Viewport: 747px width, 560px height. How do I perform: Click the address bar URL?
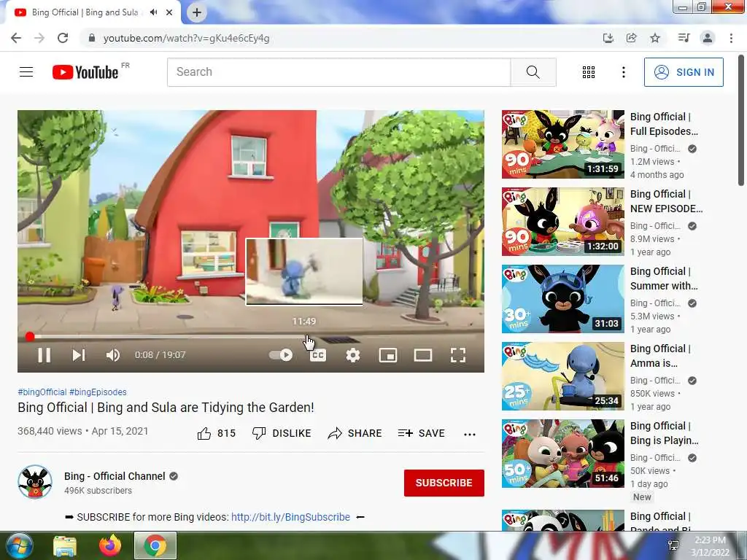[186, 38]
